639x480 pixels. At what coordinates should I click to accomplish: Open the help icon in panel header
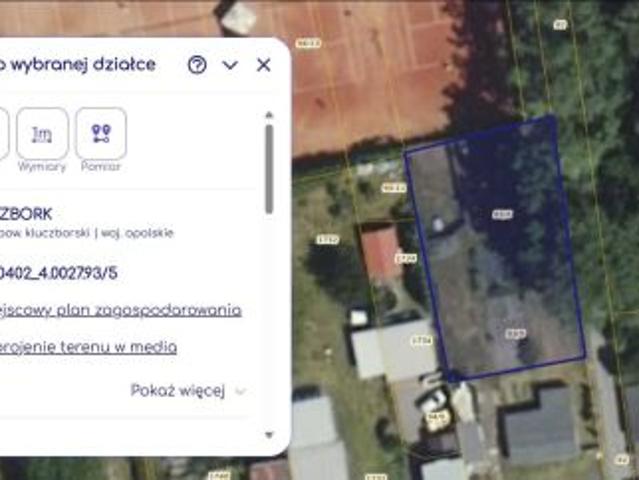197,65
